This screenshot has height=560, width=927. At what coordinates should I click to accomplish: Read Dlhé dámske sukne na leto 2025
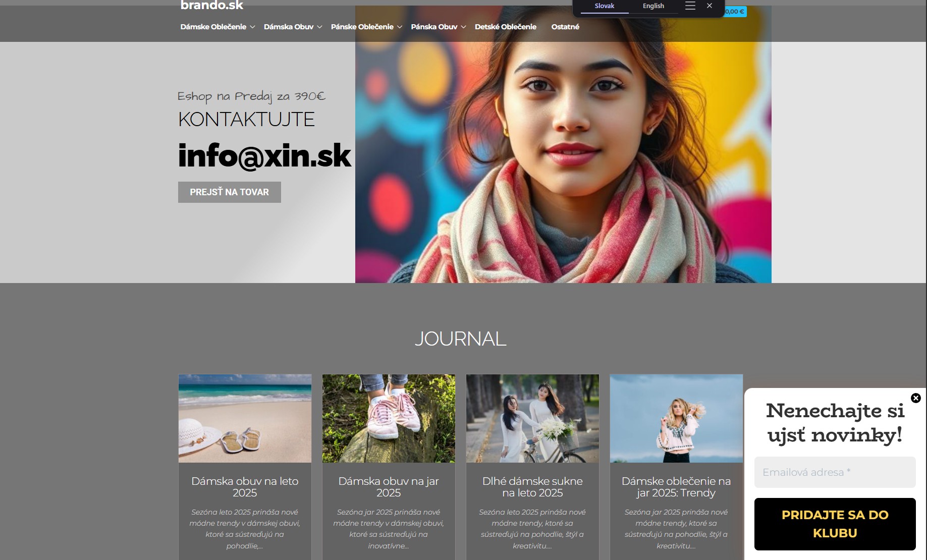pyautogui.click(x=532, y=487)
